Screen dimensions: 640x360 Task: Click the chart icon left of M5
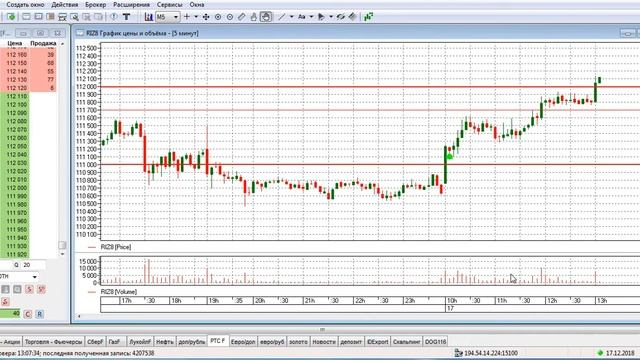[x=149, y=17]
